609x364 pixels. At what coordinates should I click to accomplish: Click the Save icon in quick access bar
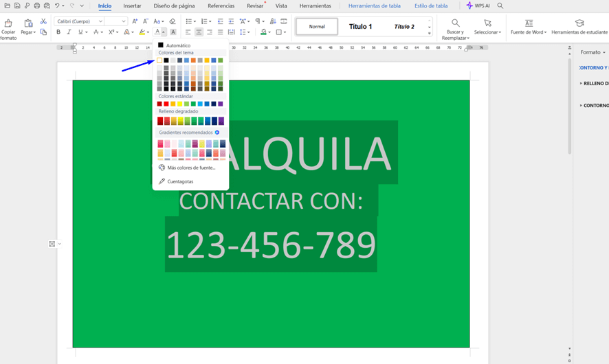pyautogui.click(x=17, y=5)
